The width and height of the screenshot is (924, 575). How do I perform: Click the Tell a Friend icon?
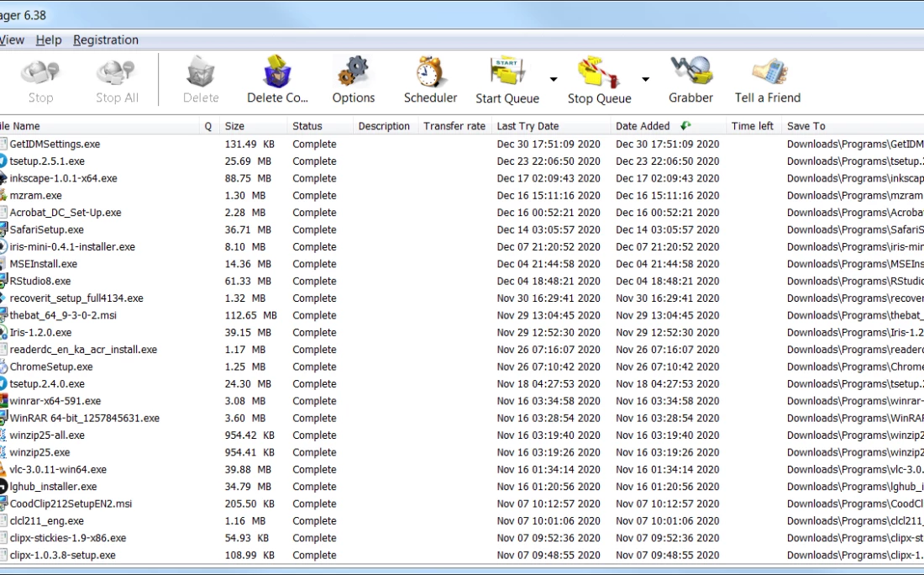pyautogui.click(x=767, y=73)
